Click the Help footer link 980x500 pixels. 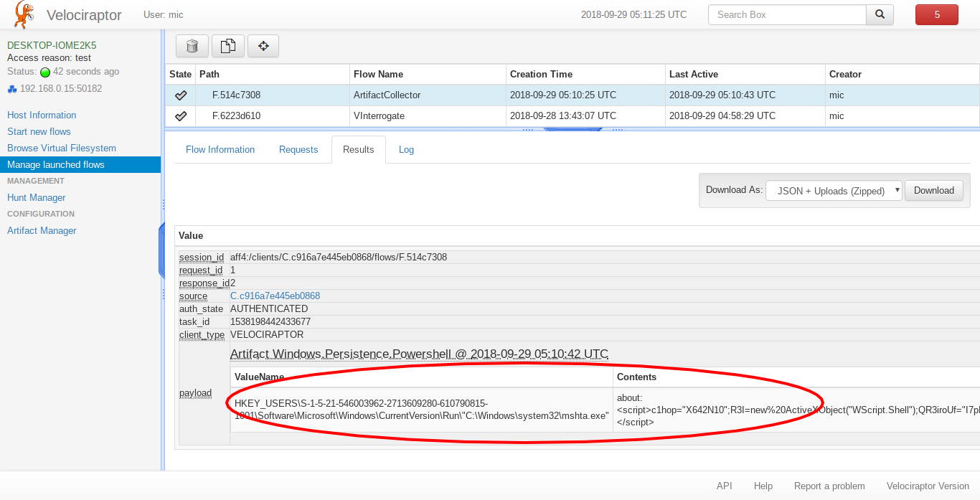[x=763, y=486]
